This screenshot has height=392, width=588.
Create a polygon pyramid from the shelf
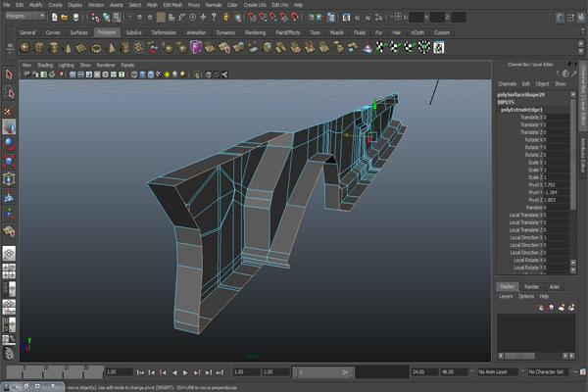[x=110, y=48]
